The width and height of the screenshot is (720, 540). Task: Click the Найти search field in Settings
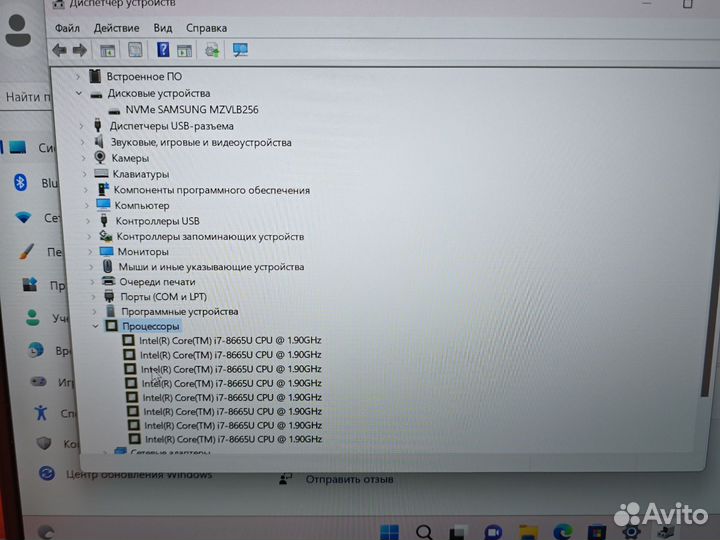click(x=26, y=97)
